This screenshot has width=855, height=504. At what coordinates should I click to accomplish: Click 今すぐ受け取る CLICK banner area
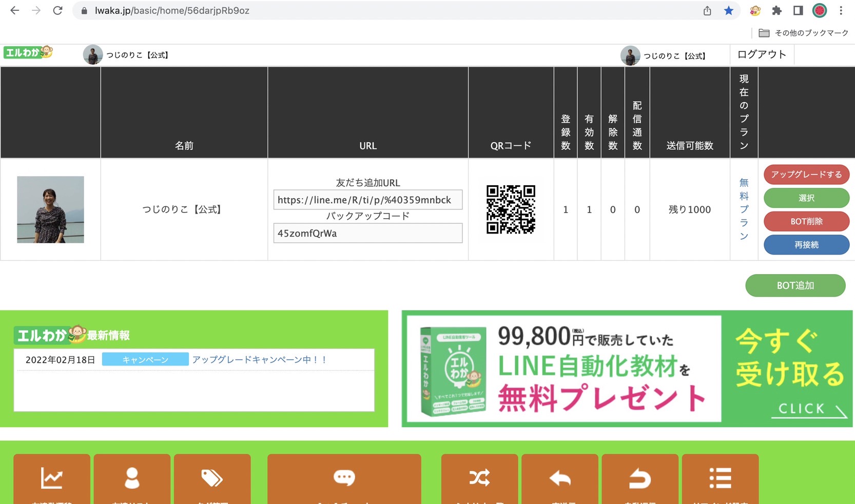click(789, 372)
